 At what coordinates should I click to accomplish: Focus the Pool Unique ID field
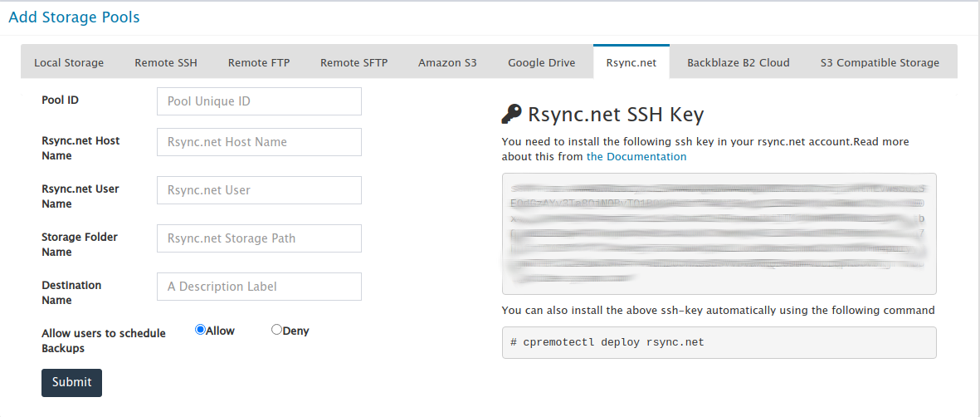[x=260, y=101]
